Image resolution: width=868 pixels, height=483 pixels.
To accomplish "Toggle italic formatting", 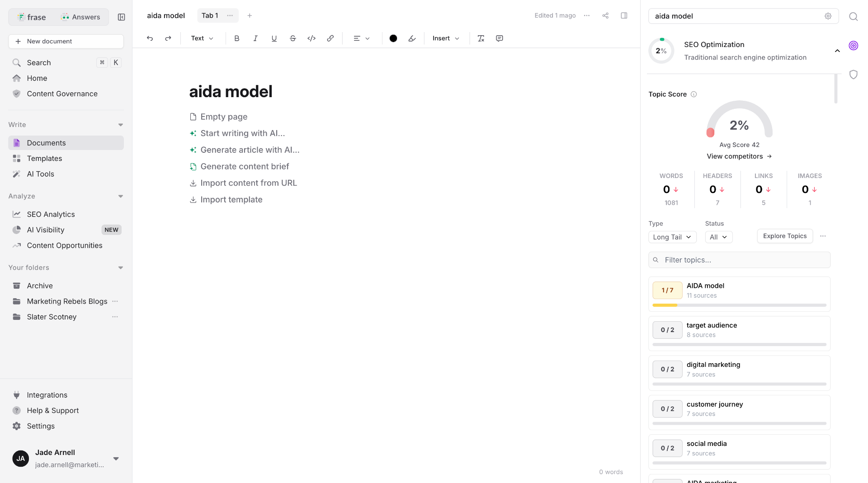I will pos(255,38).
